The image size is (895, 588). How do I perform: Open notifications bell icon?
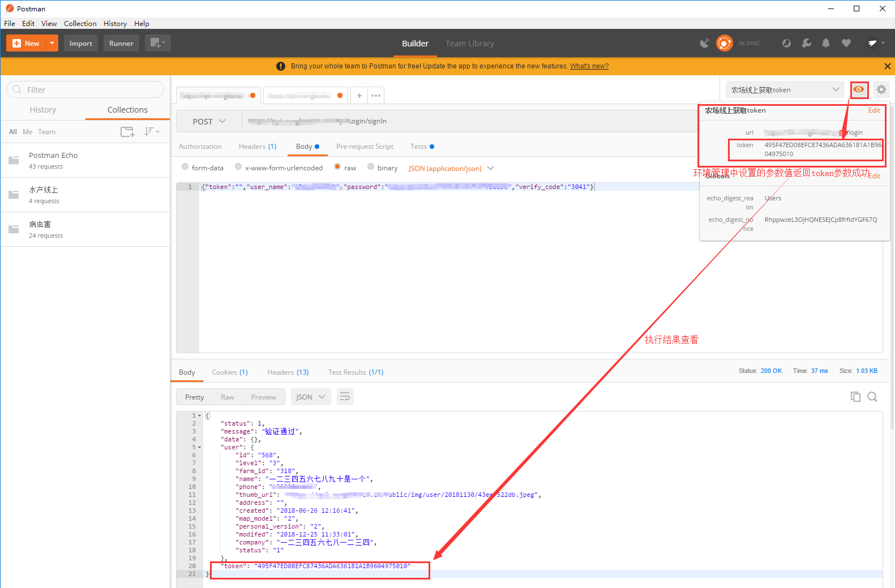tap(826, 43)
